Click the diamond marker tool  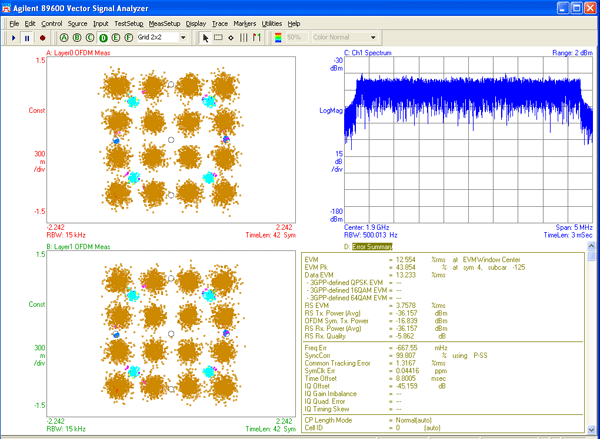coord(232,37)
